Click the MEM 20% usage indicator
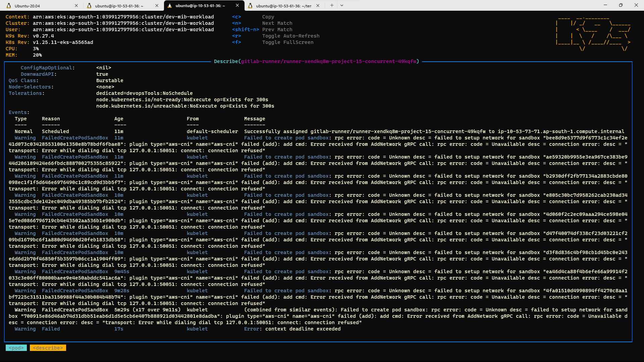This screenshot has height=362, width=644. click(23, 55)
